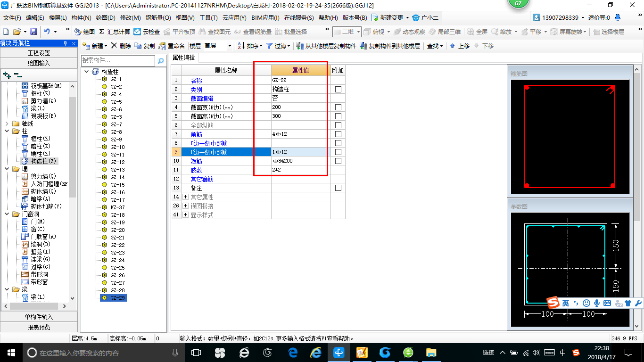Click 从其他楼层复制构件 button
The width and height of the screenshot is (644, 362).
326,46
